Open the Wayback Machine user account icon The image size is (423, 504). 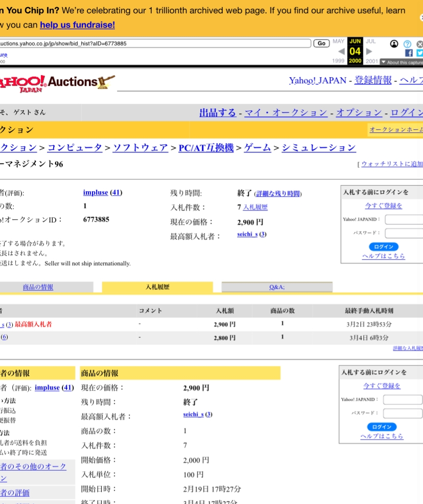tap(394, 44)
